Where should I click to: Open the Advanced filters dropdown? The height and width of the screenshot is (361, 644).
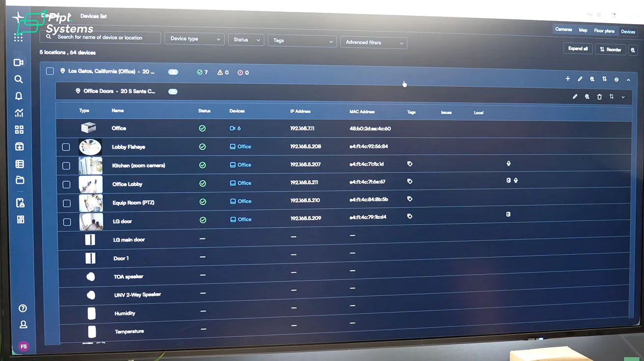[x=374, y=43]
